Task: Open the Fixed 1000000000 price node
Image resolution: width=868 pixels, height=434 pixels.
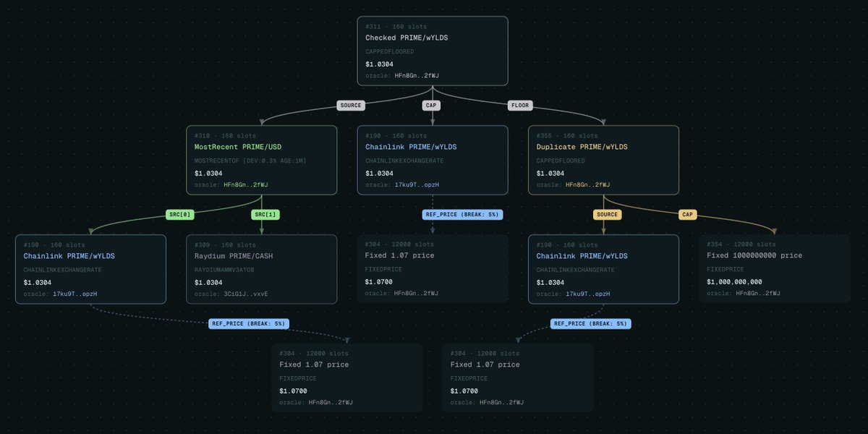Action: coord(774,269)
